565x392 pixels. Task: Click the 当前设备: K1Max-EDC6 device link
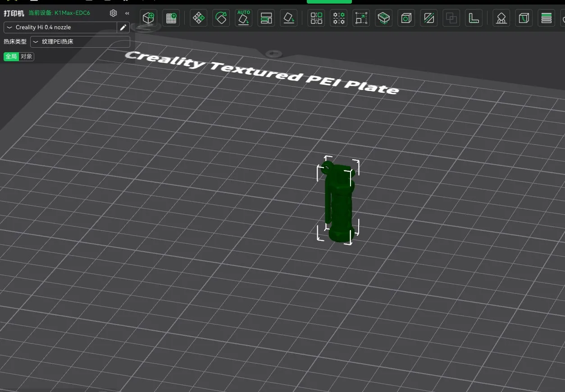click(x=59, y=13)
